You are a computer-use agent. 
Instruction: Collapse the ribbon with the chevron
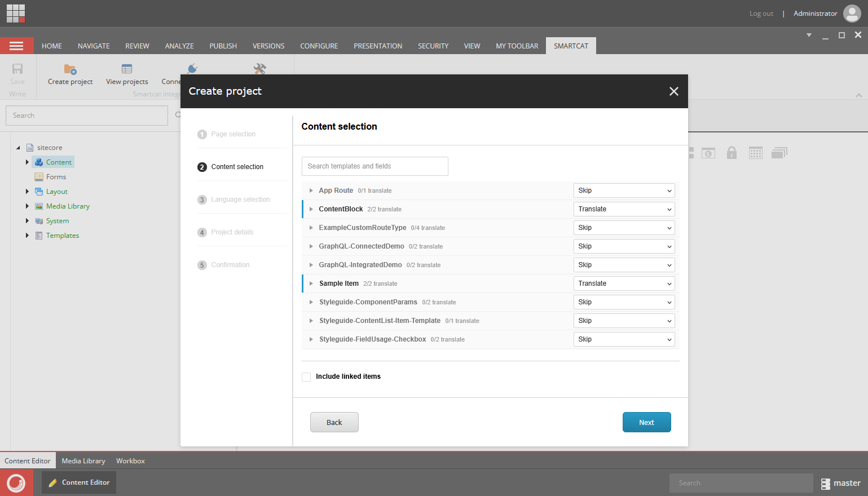pyautogui.click(x=859, y=95)
